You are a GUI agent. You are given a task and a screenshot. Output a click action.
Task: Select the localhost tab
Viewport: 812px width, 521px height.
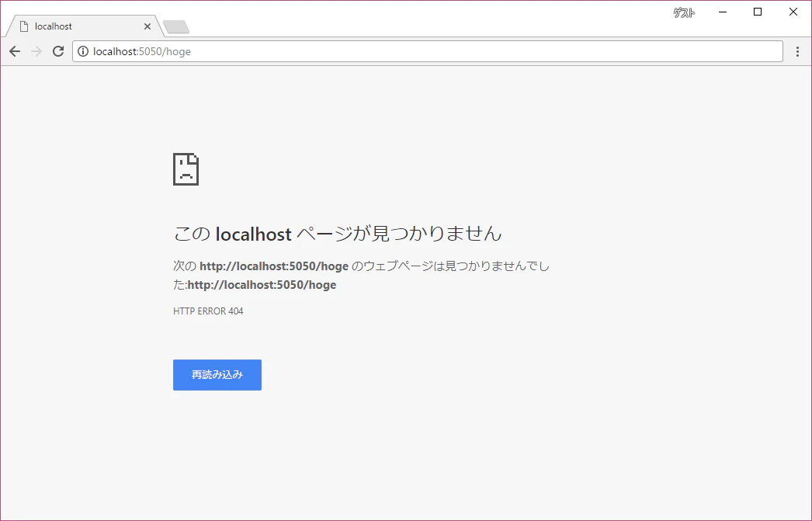click(x=85, y=26)
